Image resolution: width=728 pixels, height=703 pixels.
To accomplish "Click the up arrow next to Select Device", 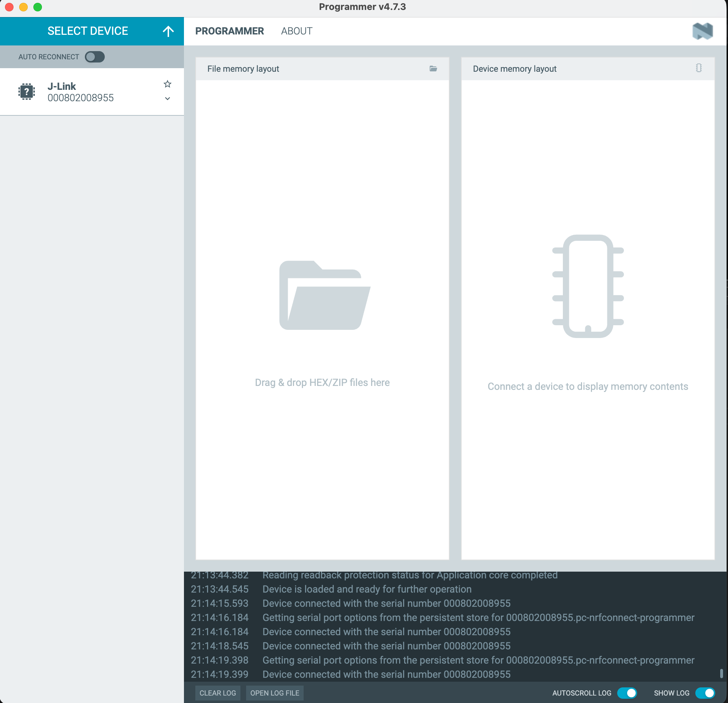I will click(168, 31).
